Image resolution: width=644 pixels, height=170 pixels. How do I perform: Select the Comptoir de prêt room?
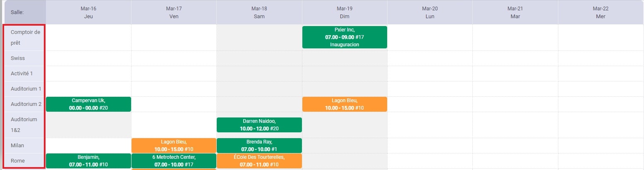25,37
